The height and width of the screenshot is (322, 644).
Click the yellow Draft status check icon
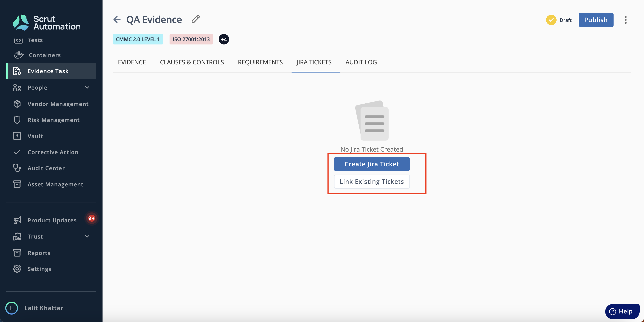(551, 20)
